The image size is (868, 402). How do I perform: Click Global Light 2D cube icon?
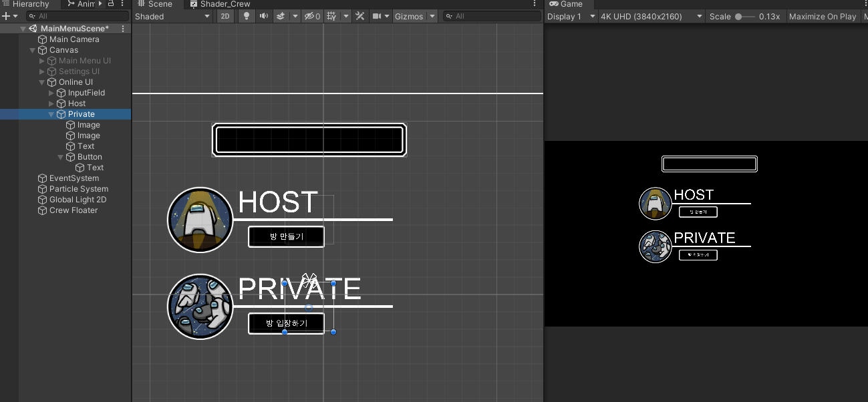tap(43, 200)
